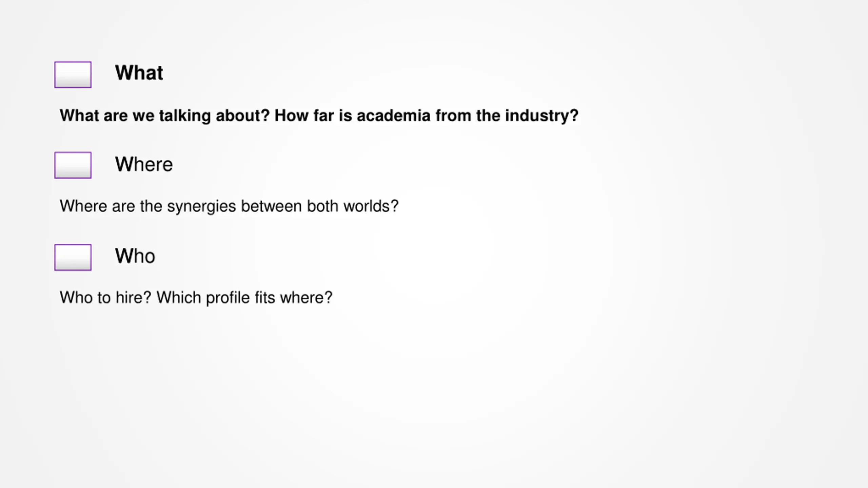This screenshot has width=868, height=488.
Task: Click the word 'synergies' in the second sentence
Action: tap(201, 207)
